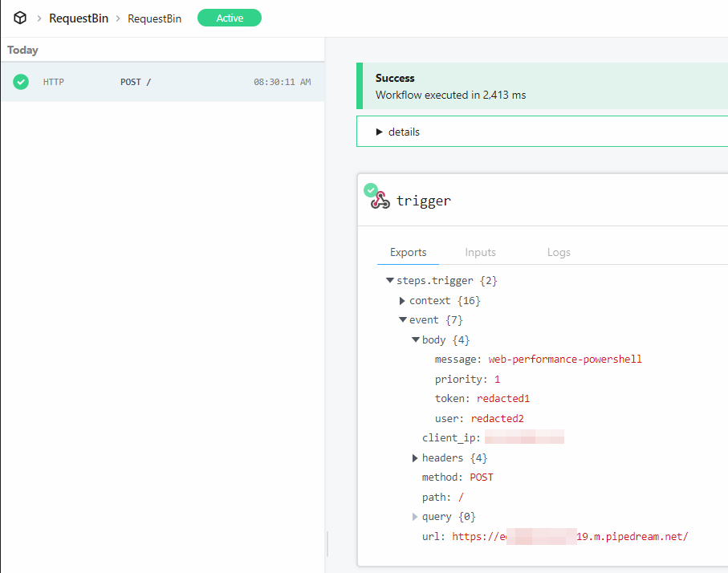728x573 pixels.
Task: Click the trigger step title
Action: (424, 201)
